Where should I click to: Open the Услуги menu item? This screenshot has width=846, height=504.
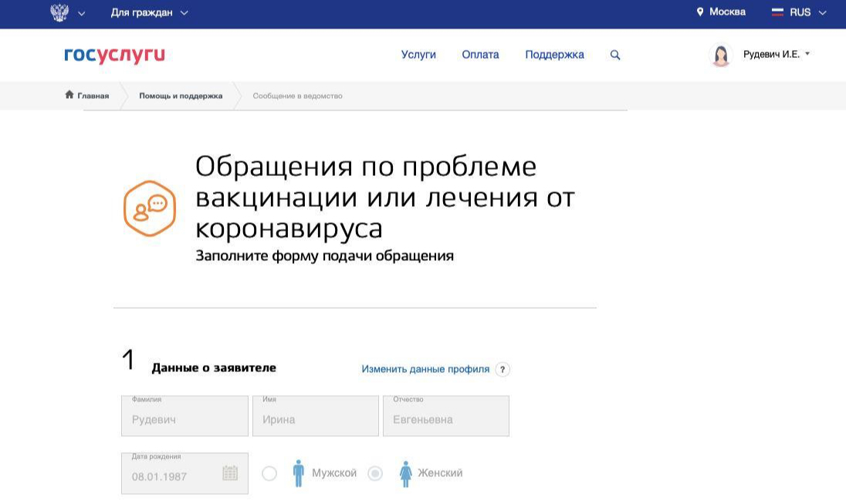pos(418,55)
